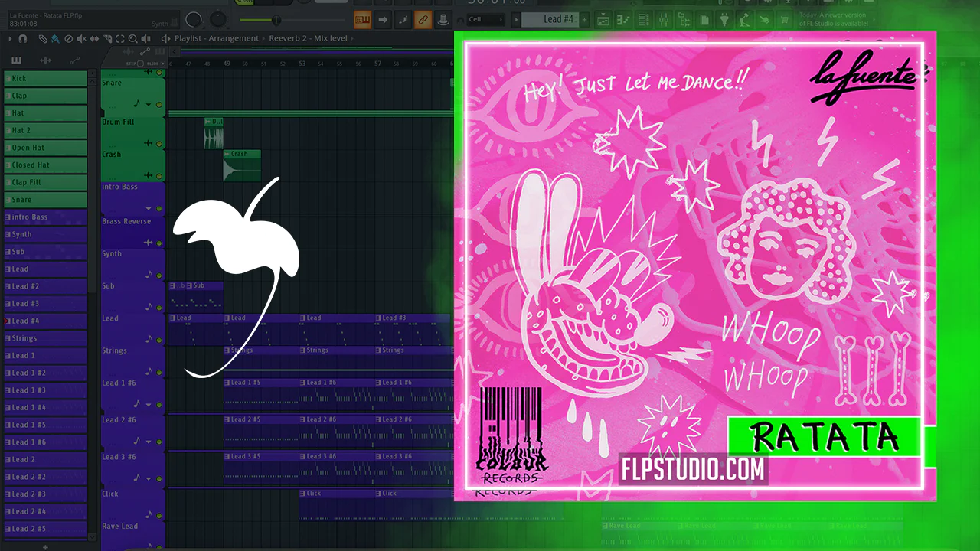Toggle the step editing icon
Screen dimensions: 980x551
402,19
